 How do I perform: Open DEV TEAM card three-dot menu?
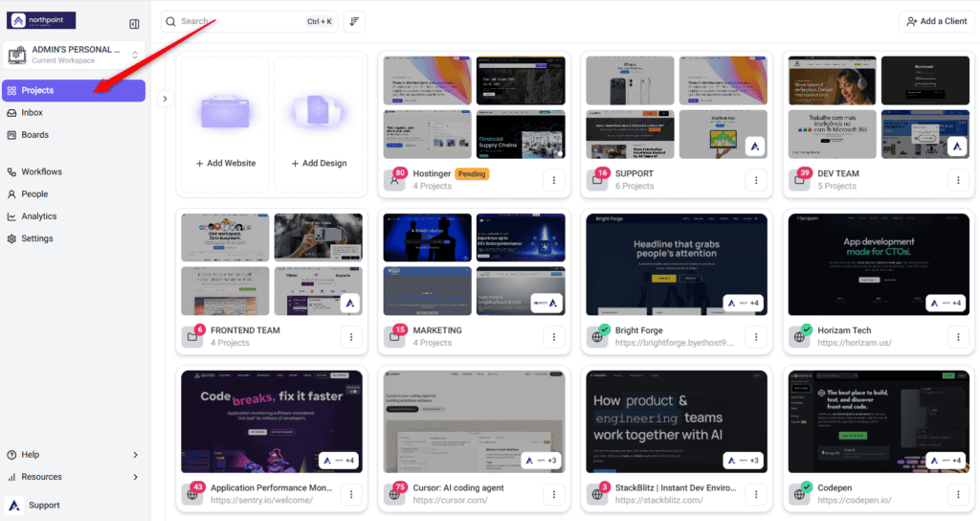pos(958,180)
